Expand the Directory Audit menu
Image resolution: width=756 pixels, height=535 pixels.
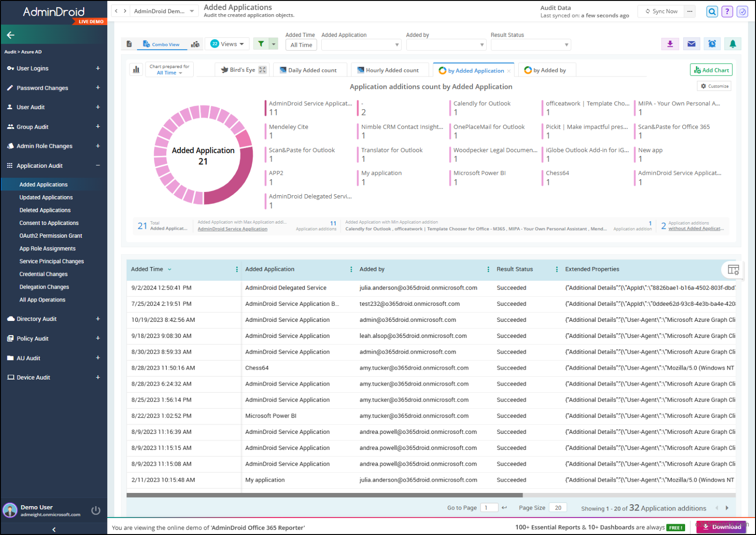98,319
